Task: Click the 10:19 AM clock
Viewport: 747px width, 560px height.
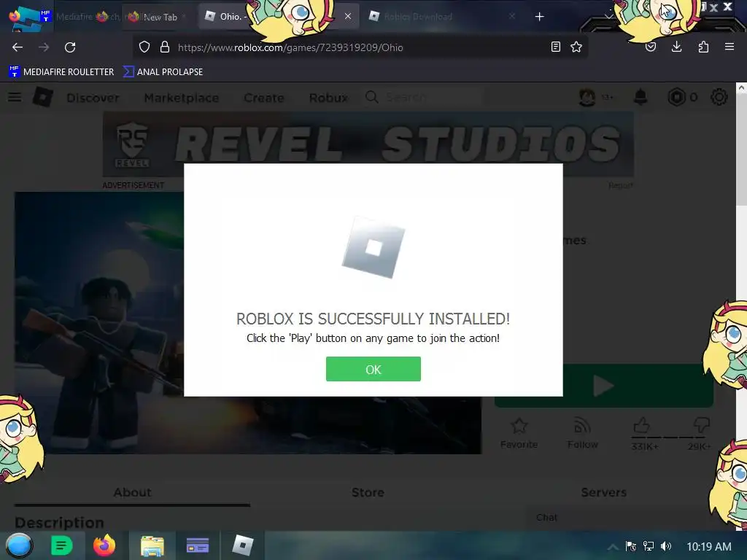Action: tap(709, 546)
